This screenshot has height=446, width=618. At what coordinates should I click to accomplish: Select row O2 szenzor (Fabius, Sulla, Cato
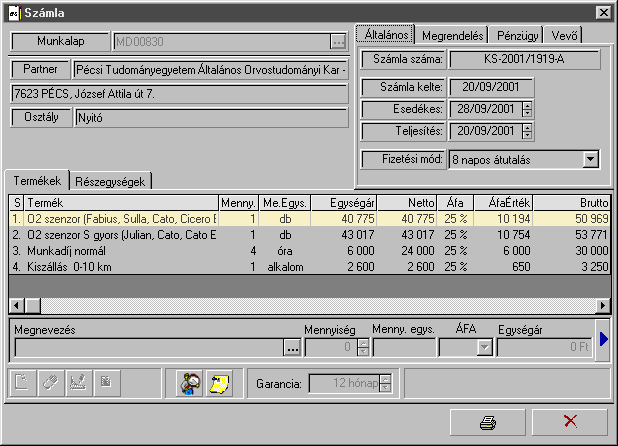[x=310, y=219]
